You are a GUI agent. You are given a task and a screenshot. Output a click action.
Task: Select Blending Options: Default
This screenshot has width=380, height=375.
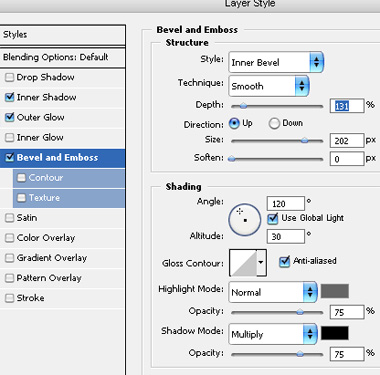63,57
